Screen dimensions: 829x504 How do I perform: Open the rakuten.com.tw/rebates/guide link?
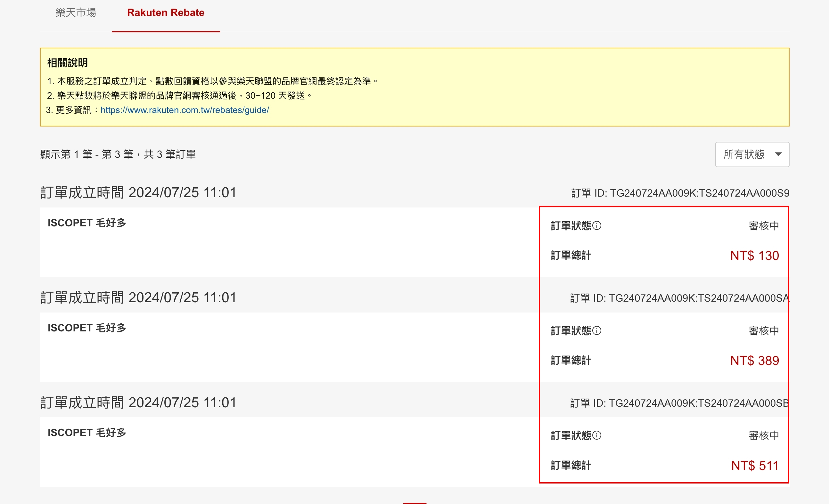pos(185,110)
